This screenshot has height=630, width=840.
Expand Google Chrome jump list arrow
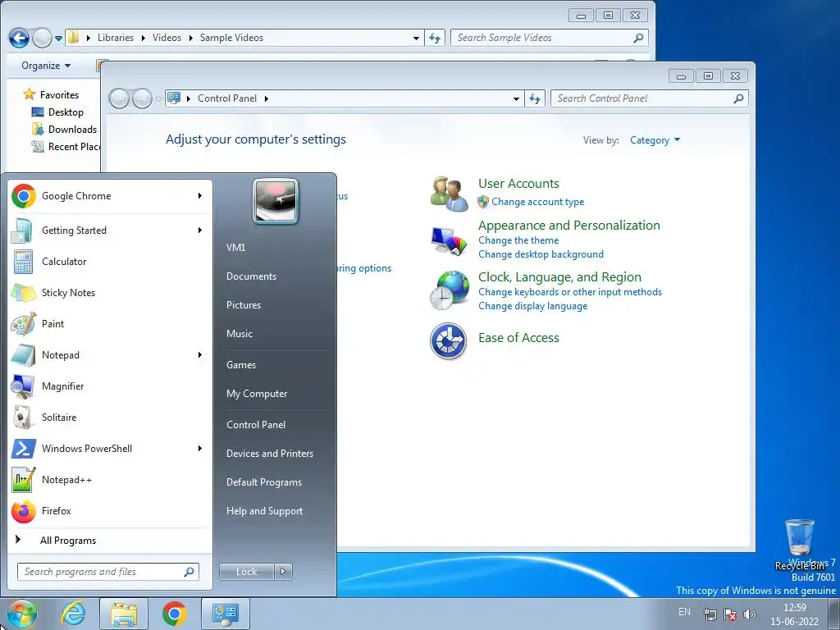[200, 196]
